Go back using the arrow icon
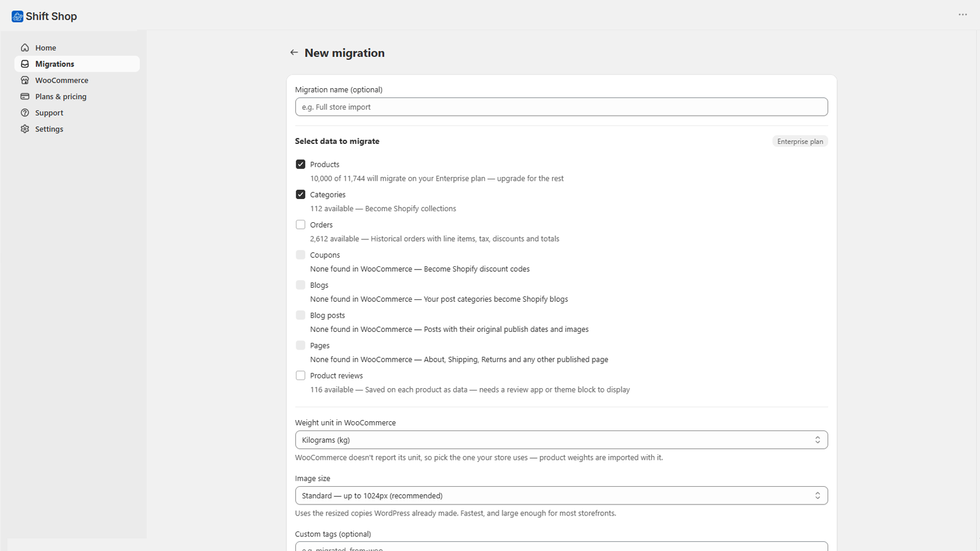This screenshot has width=980, height=551. pyautogui.click(x=294, y=53)
